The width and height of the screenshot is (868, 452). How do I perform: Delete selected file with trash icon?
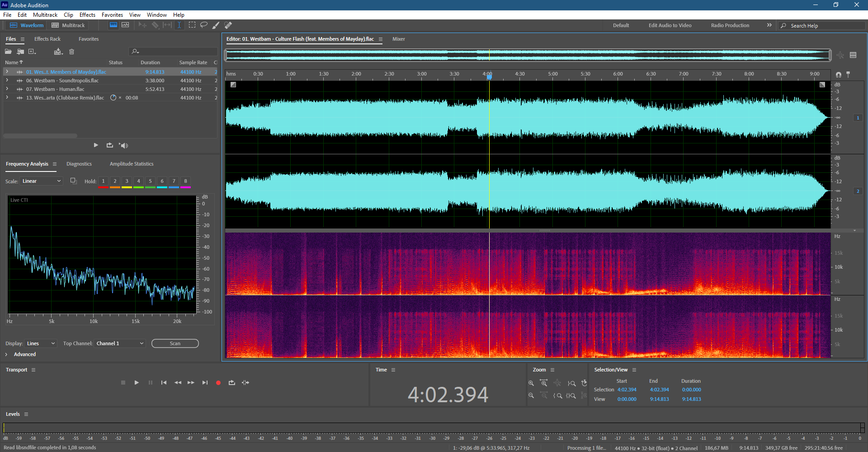(x=71, y=52)
